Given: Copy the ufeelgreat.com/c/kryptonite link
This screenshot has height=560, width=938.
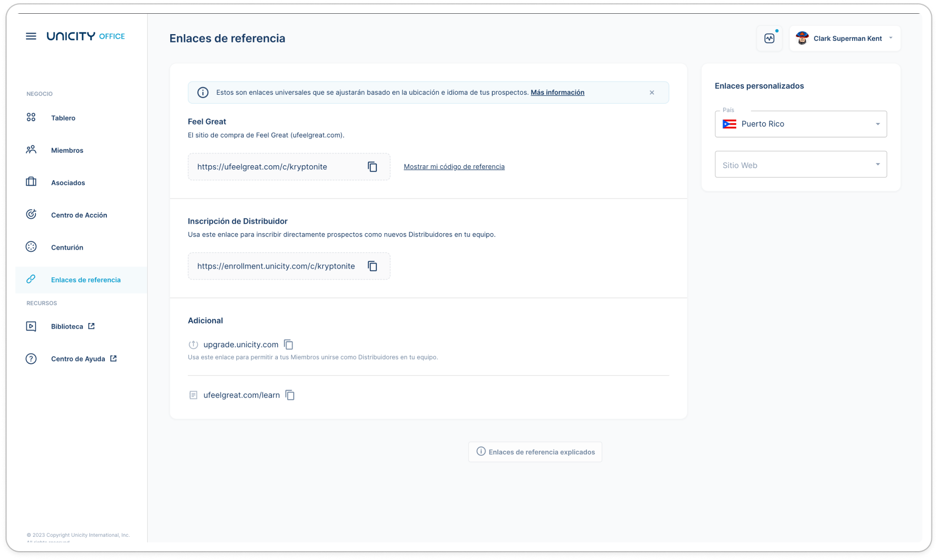Looking at the screenshot, I should 373,167.
